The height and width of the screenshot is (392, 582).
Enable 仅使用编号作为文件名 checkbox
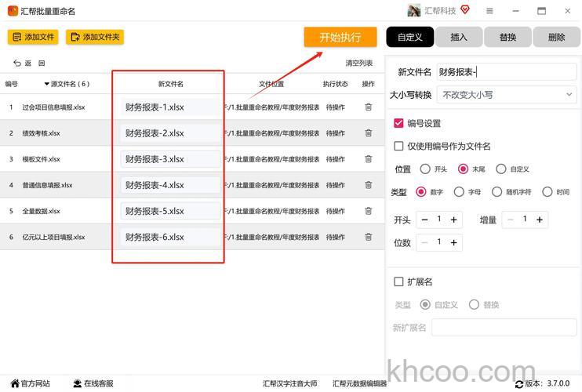398,146
